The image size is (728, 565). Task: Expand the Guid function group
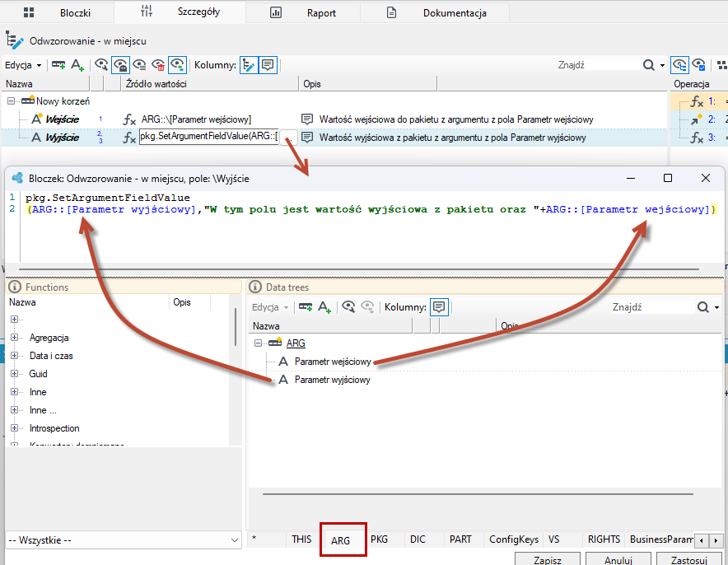[14, 374]
